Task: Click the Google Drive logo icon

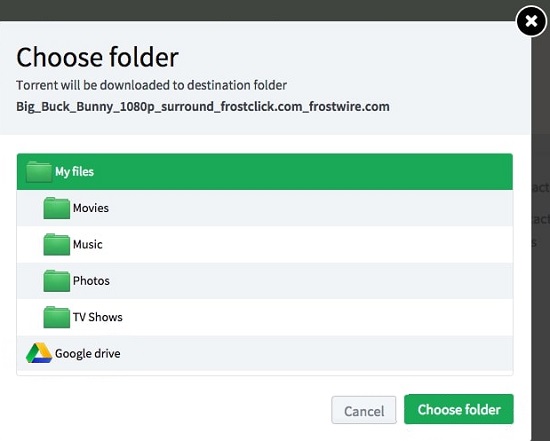Action: (39, 353)
